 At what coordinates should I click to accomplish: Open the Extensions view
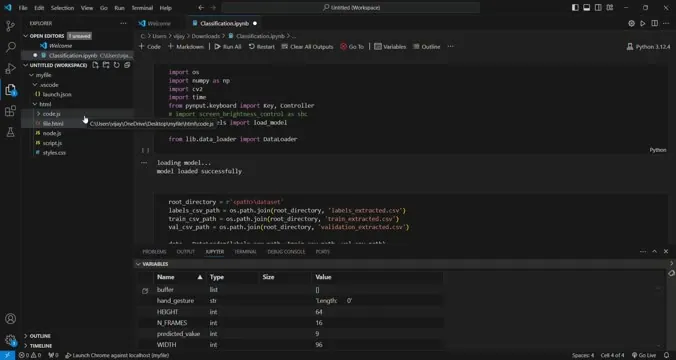point(10,111)
